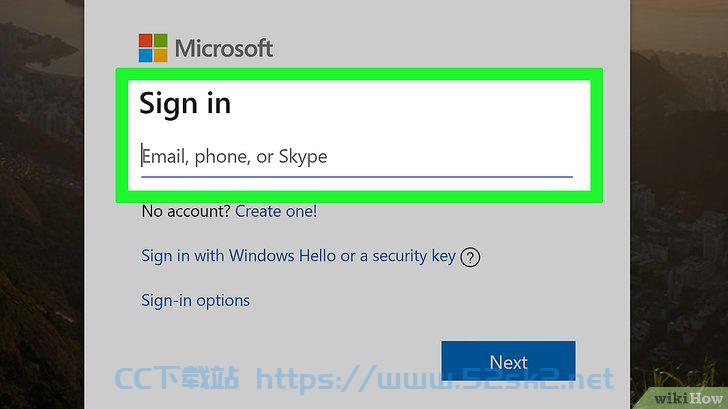728x409 pixels.
Task: Click the Sign in heading
Action: tap(185, 103)
